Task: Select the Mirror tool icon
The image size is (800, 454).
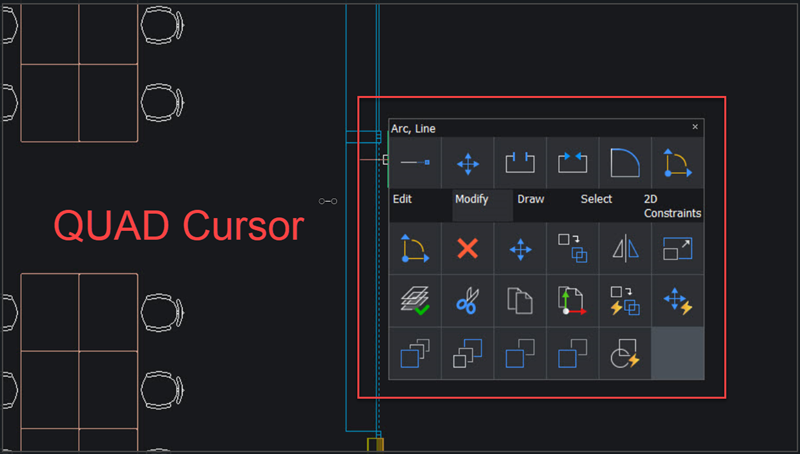Action: click(625, 248)
